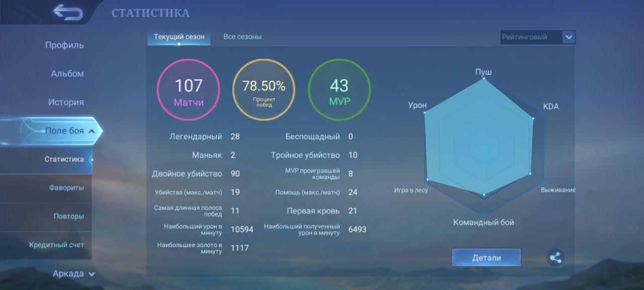Go to the Альбом section
This screenshot has height=290, width=644.
(67, 74)
